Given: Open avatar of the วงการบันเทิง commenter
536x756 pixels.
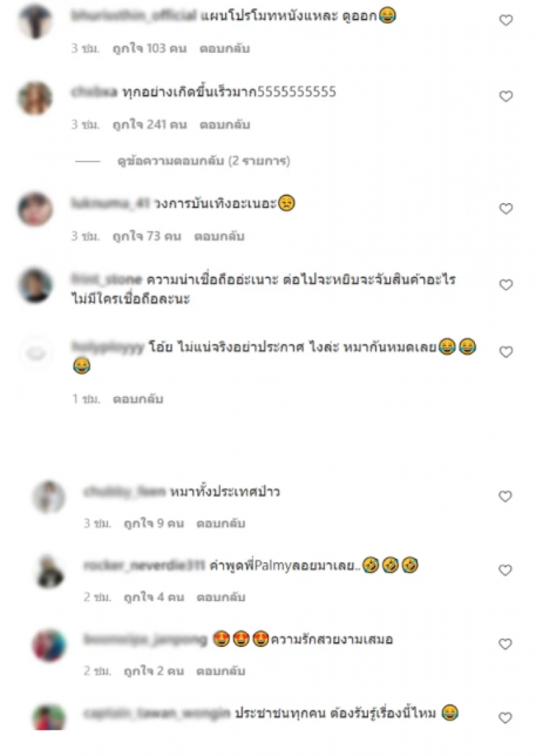Looking at the screenshot, I should coord(35,209).
